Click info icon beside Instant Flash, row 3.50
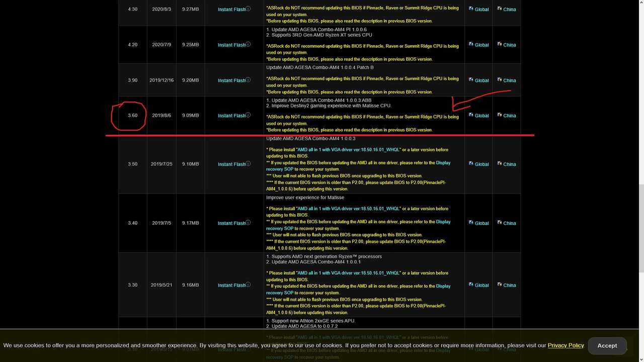Screen dimensions: 644x362 click(x=248, y=164)
